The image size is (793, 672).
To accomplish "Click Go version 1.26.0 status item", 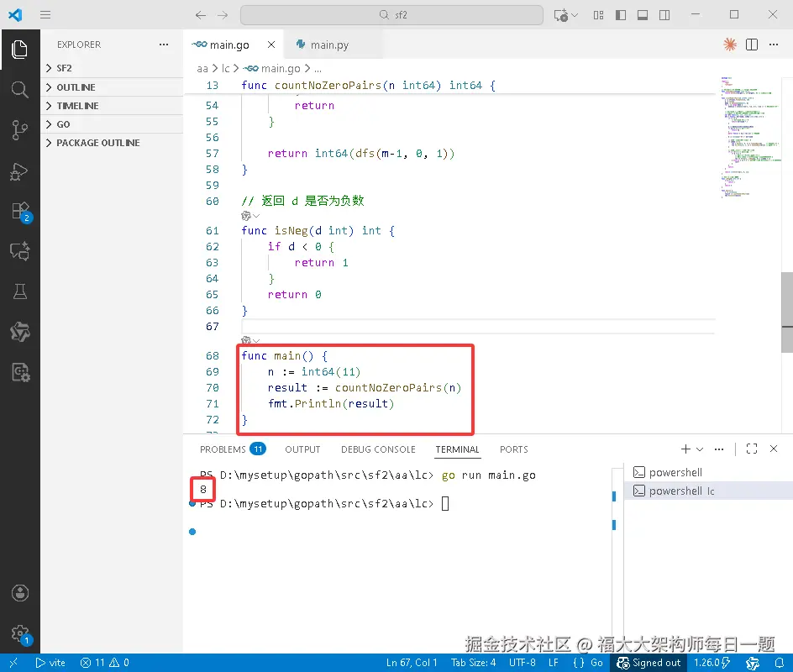I will click(712, 663).
